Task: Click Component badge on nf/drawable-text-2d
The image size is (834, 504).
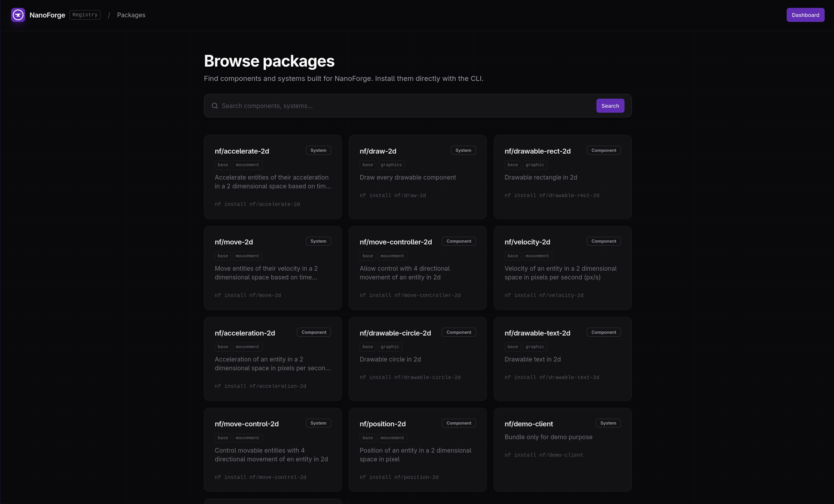Action: (603, 332)
